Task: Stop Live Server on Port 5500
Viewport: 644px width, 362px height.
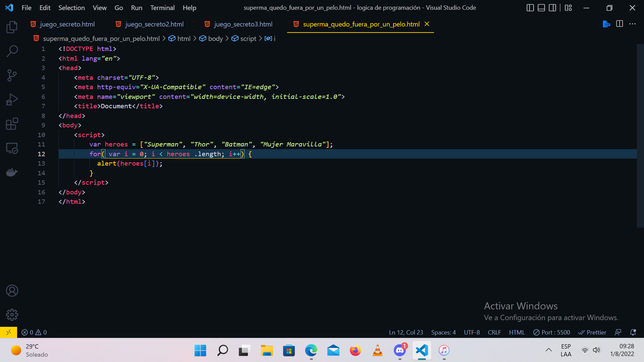Action: (552, 332)
